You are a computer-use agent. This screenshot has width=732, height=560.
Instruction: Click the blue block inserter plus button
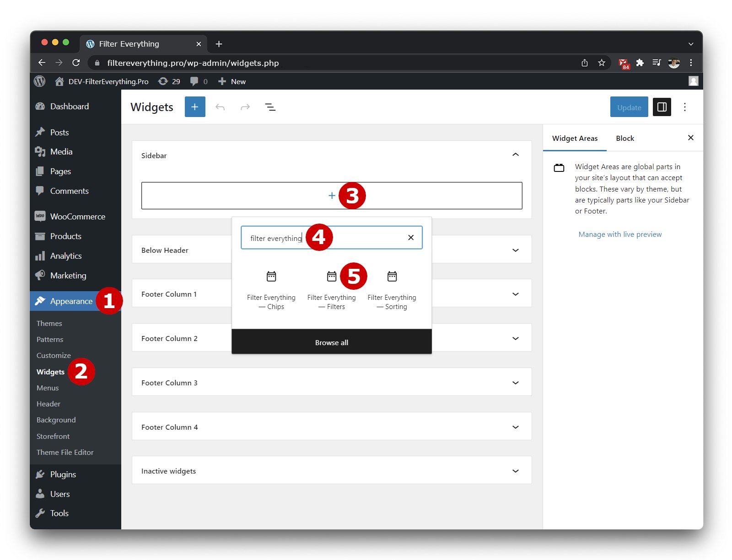tap(195, 107)
